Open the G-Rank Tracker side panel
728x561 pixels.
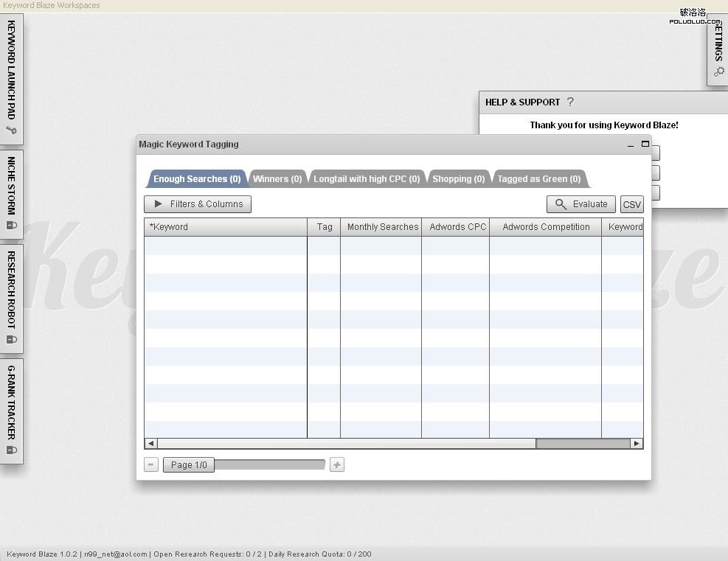11,410
